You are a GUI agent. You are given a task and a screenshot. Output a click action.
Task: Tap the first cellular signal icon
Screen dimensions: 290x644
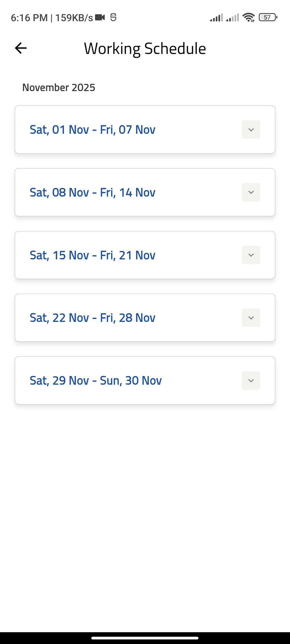point(216,17)
